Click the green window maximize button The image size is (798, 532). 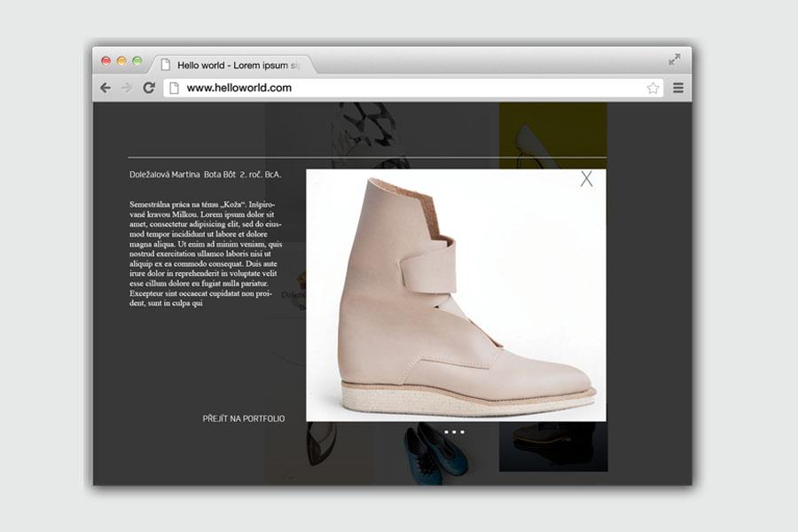point(137,60)
